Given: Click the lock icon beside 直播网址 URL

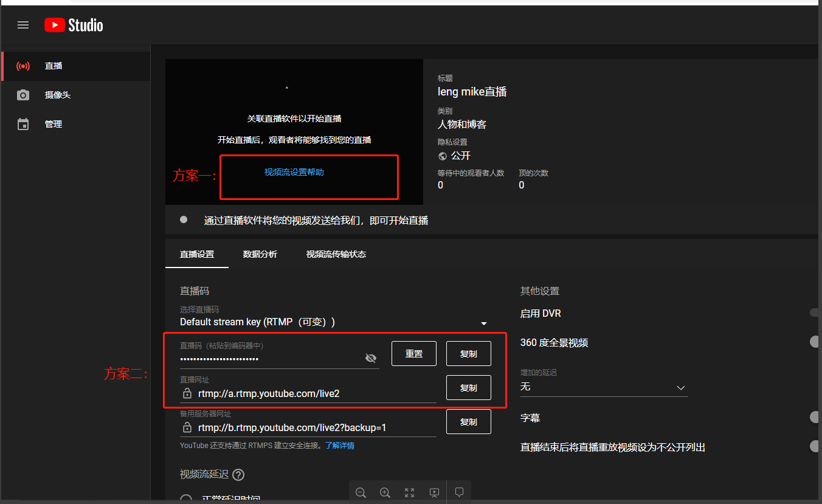Looking at the screenshot, I should [187, 394].
